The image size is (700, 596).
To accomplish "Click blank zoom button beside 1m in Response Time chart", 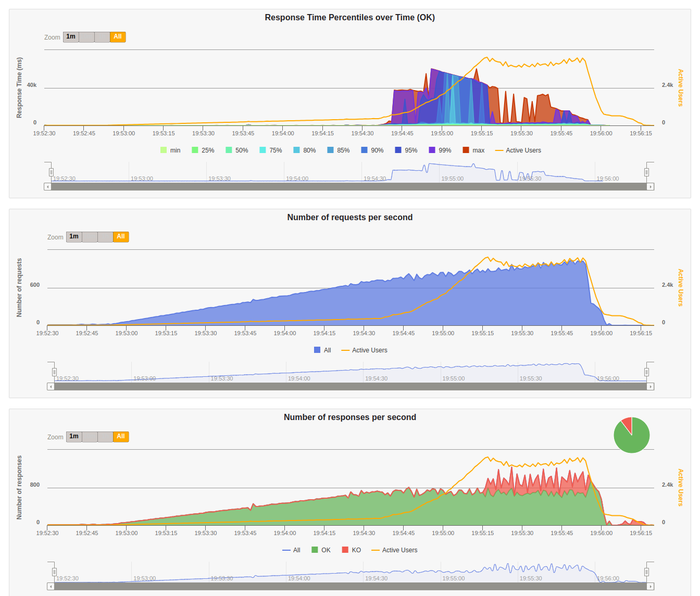I will point(86,37).
